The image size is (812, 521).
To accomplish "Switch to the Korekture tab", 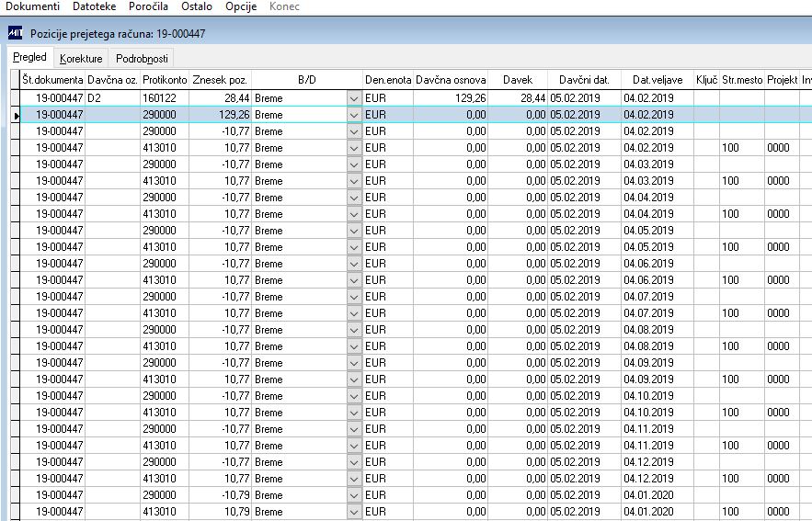I will coord(81,59).
